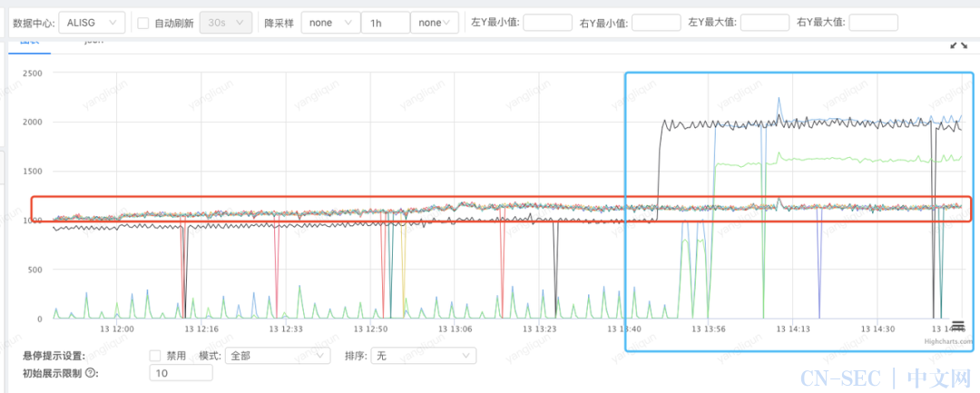Click the 左Y最小值 input field
The height and width of the screenshot is (393, 980).
coord(547,23)
